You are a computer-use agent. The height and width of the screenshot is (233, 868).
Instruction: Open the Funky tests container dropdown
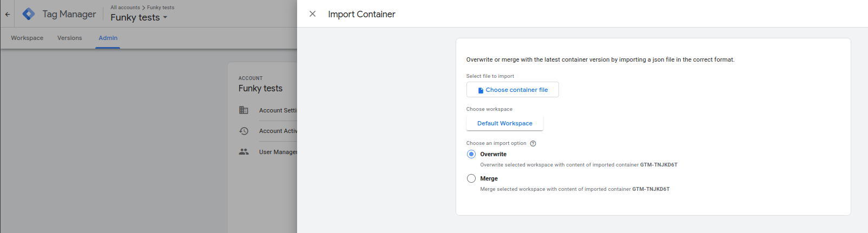[x=139, y=17]
